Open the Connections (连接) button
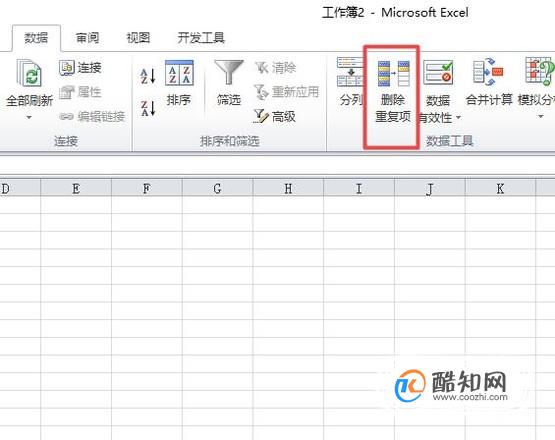The width and height of the screenshot is (555, 440). click(x=80, y=67)
